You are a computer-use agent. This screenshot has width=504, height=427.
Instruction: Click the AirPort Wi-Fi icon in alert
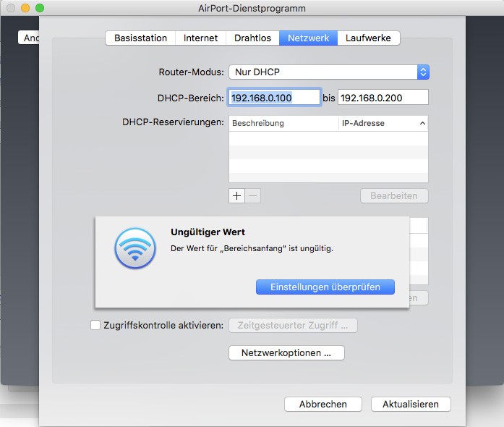pos(134,249)
